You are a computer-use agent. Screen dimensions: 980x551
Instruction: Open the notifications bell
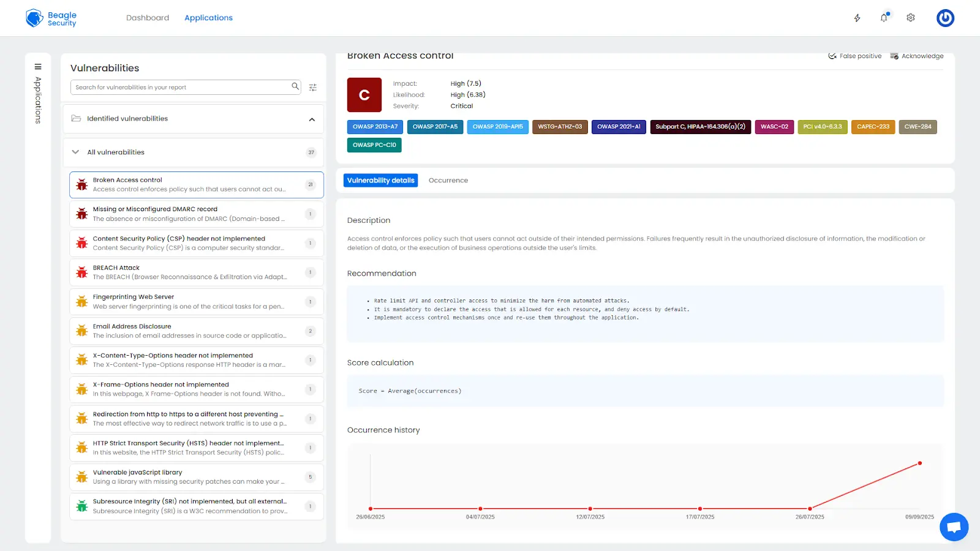(884, 18)
